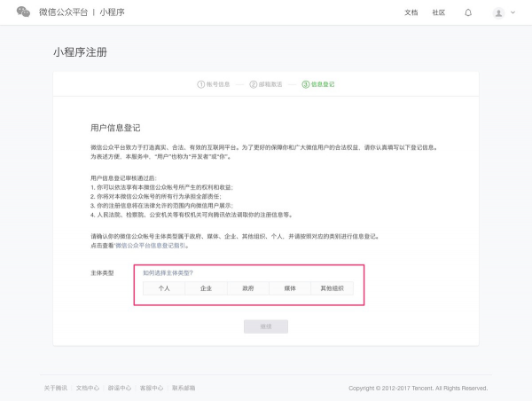Open the 微信公众平台信息登记指引 link
This screenshot has height=401, width=532.
point(153,244)
